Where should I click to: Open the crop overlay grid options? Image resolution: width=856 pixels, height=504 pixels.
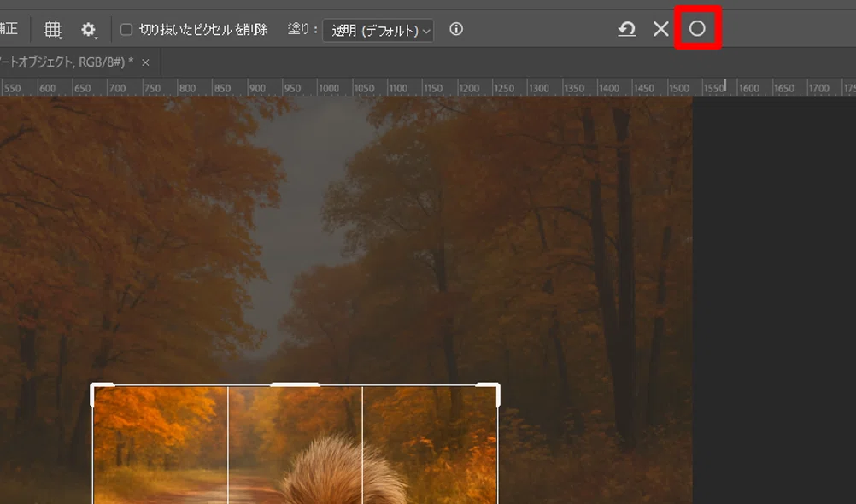coord(52,30)
